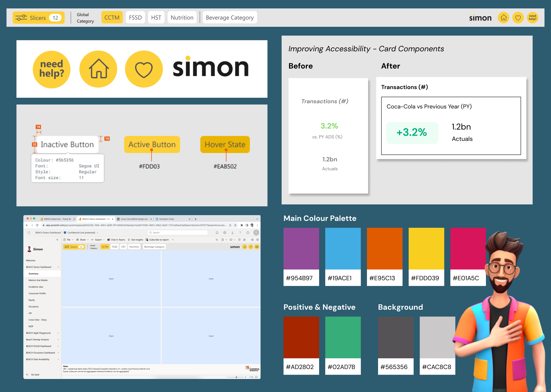
Task: Toggle the Nutrition category button in header bar
Action: click(x=182, y=18)
